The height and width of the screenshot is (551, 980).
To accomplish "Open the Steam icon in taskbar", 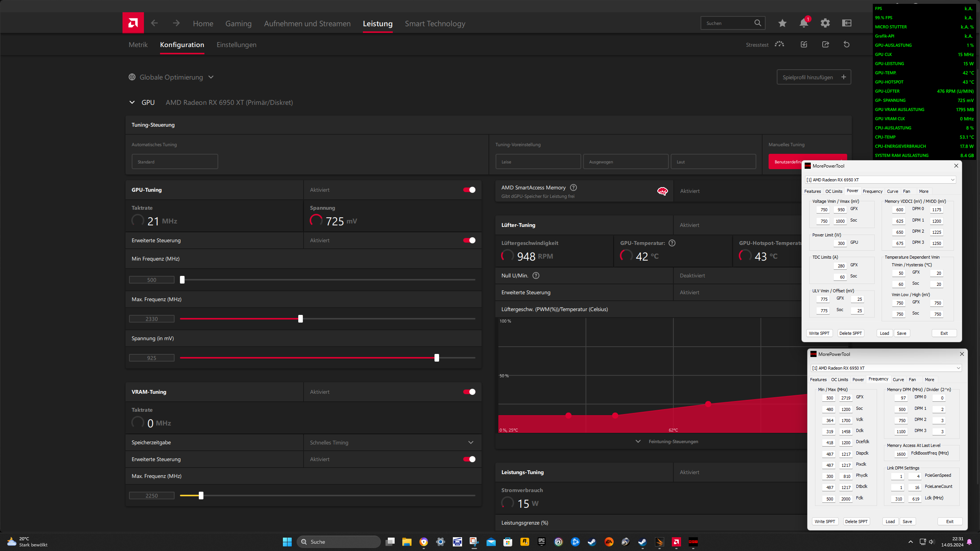I will coord(592,542).
